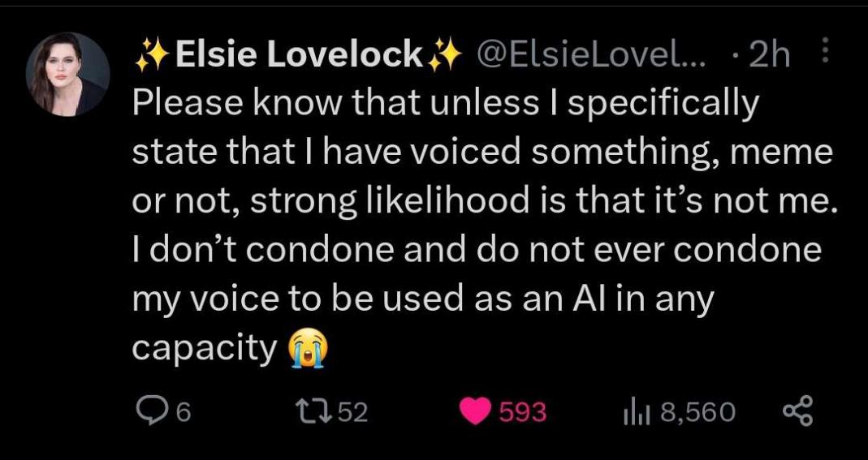
Task: Click the reply speech bubble icon
Action: [149, 411]
